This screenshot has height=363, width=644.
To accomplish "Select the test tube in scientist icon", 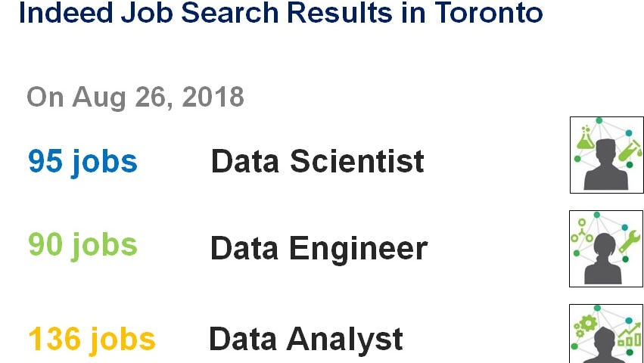I will pyautogui.click(x=630, y=151).
